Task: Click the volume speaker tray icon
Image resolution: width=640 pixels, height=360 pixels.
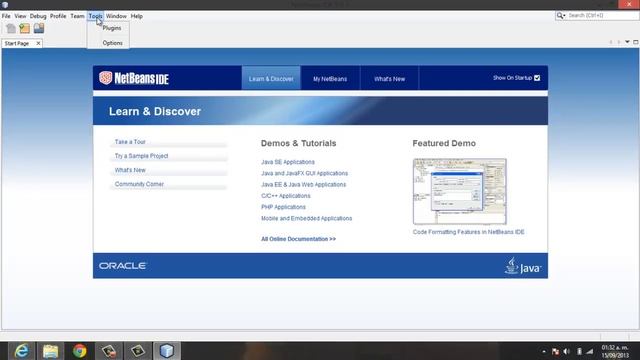Action: click(x=567, y=351)
